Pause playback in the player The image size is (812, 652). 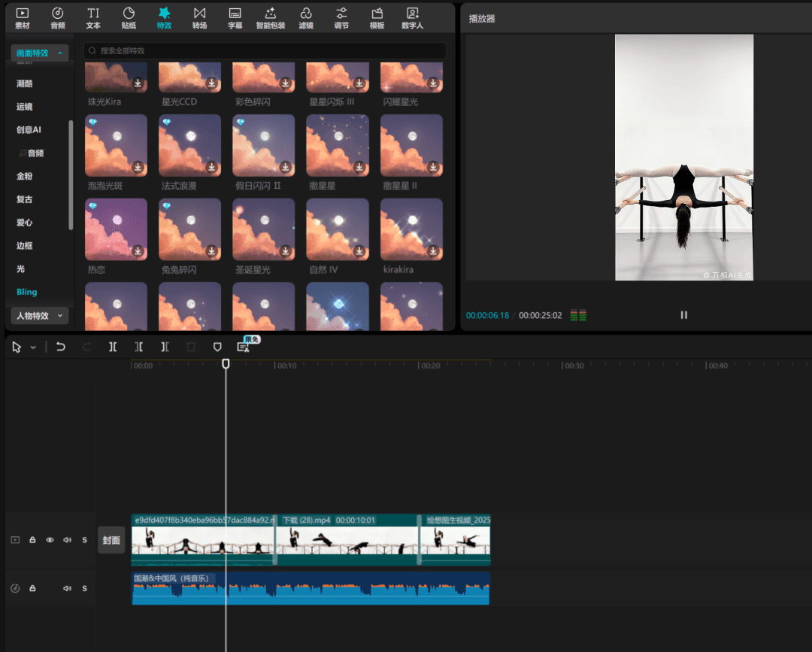(683, 315)
